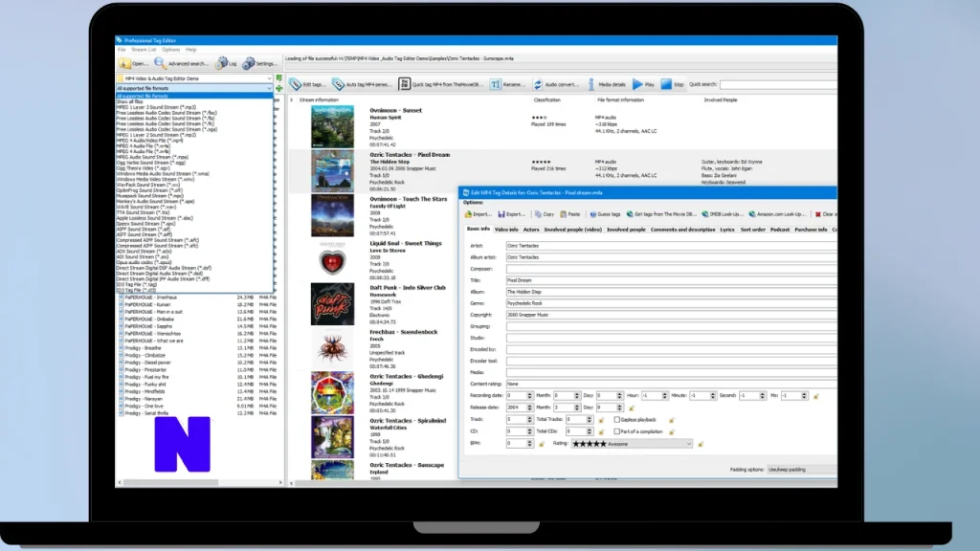Select Windows Media Video Stream (*.wmv) option
980x551 pixels.
(x=194, y=179)
